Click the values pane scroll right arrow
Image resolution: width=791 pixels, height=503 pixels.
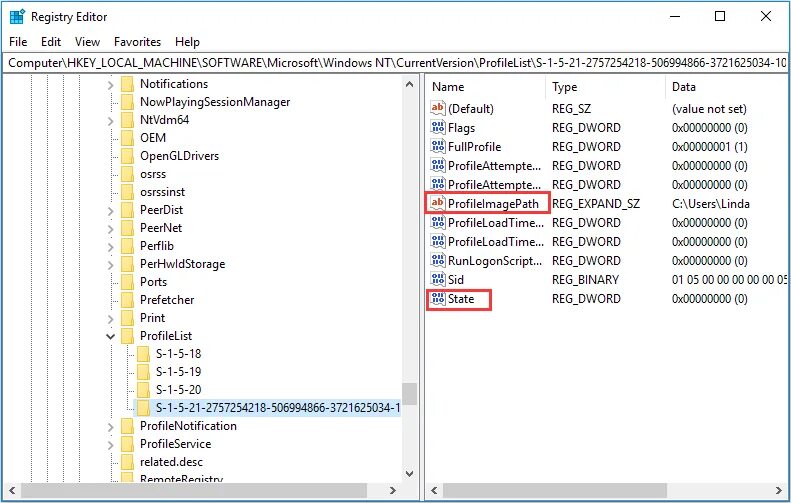[x=778, y=490]
